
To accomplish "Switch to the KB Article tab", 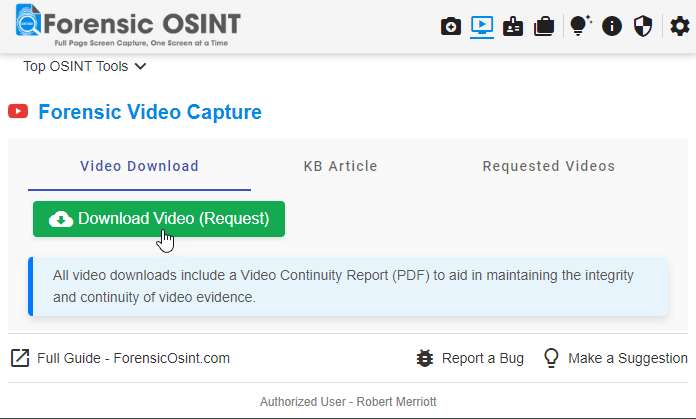I will pyautogui.click(x=340, y=166).
